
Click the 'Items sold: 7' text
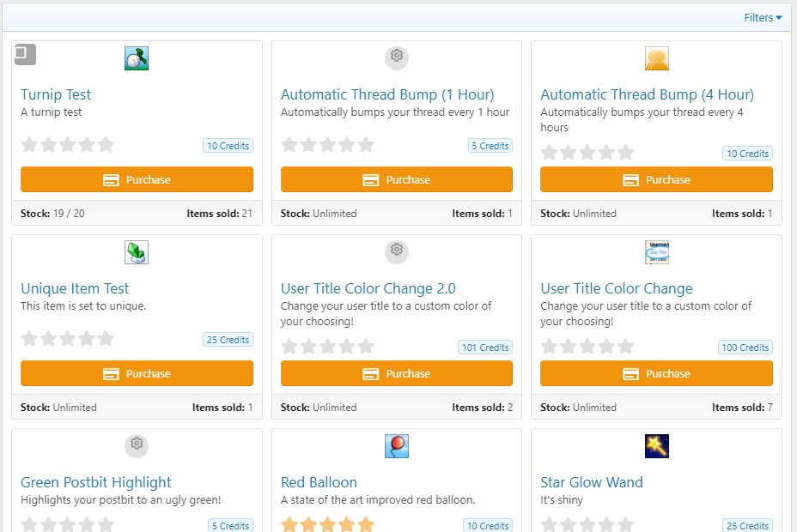[x=742, y=408]
